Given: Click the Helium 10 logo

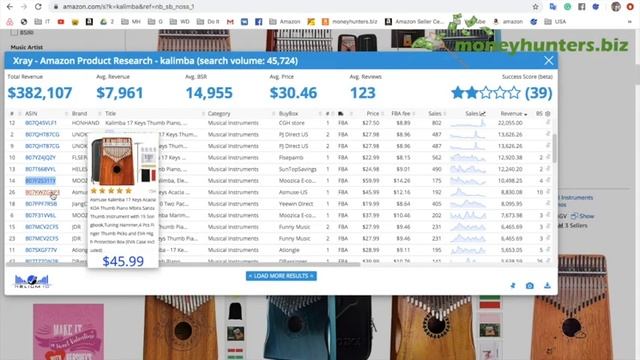Looking at the screenshot, I should [x=32, y=281].
